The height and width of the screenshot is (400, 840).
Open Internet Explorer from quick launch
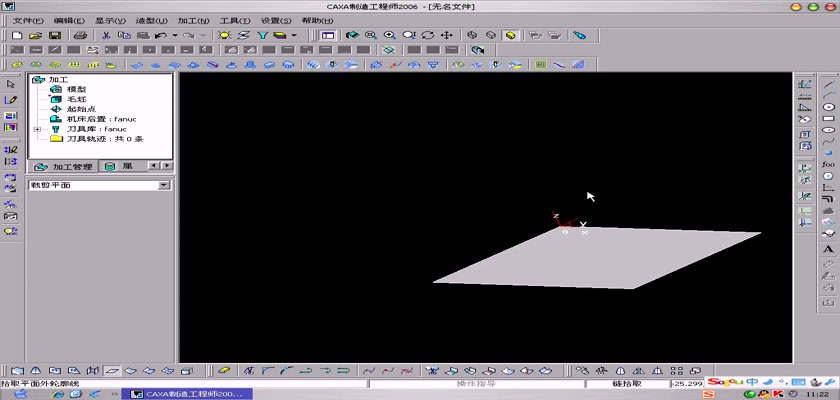pyautogui.click(x=58, y=394)
